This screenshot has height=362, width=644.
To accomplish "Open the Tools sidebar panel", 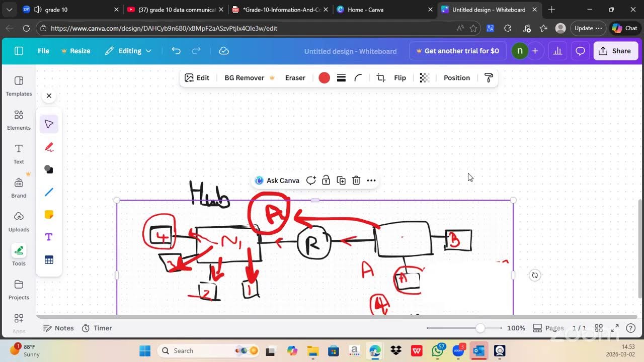I will pos(19,255).
